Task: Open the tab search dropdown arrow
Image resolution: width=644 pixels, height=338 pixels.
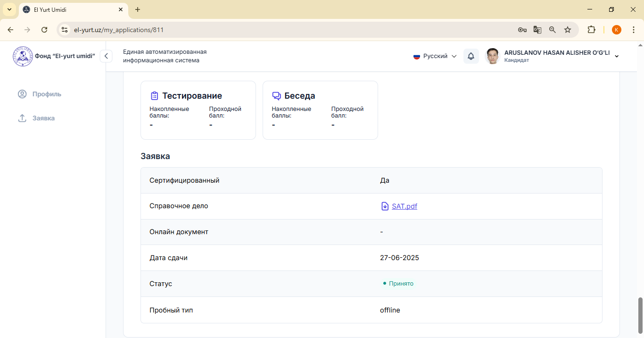Action: pos(9,9)
